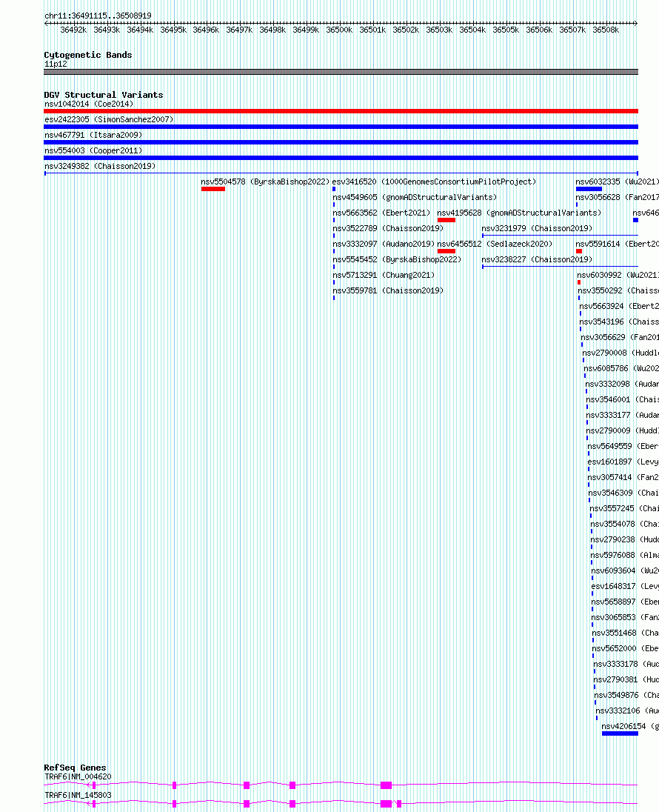Select nsv5663562 (Ebert2021) label
This screenshot has width=659, height=812.
point(381,213)
